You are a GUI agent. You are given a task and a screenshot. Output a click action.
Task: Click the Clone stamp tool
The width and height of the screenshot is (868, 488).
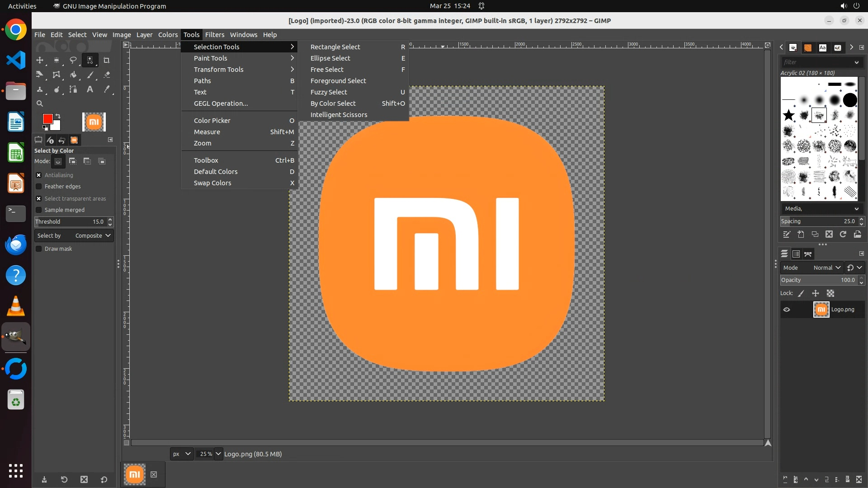click(40, 89)
